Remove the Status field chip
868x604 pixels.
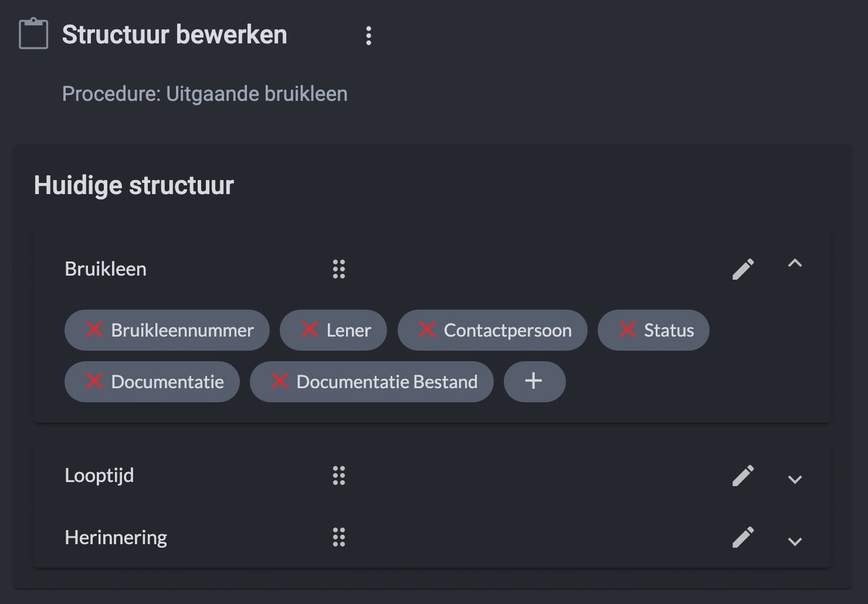coord(628,330)
